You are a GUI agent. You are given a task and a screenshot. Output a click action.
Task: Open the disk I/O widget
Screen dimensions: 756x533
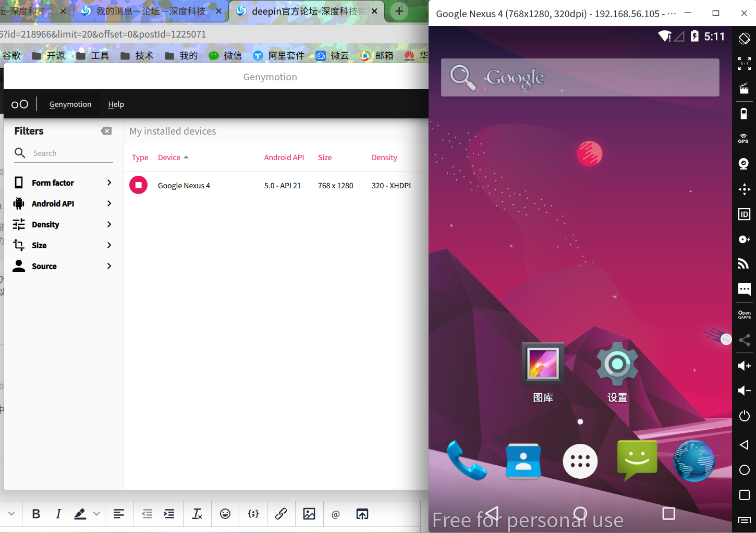tap(744, 239)
